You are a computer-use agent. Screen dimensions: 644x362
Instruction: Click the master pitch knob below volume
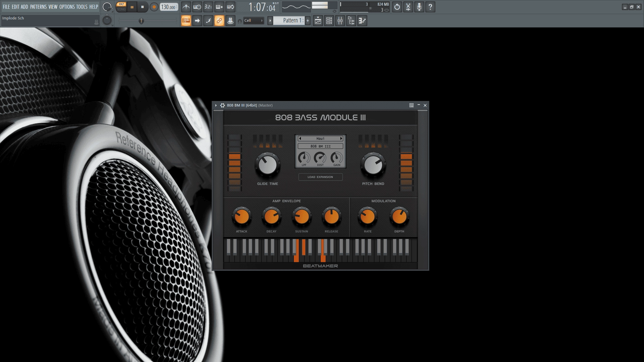pos(107,20)
